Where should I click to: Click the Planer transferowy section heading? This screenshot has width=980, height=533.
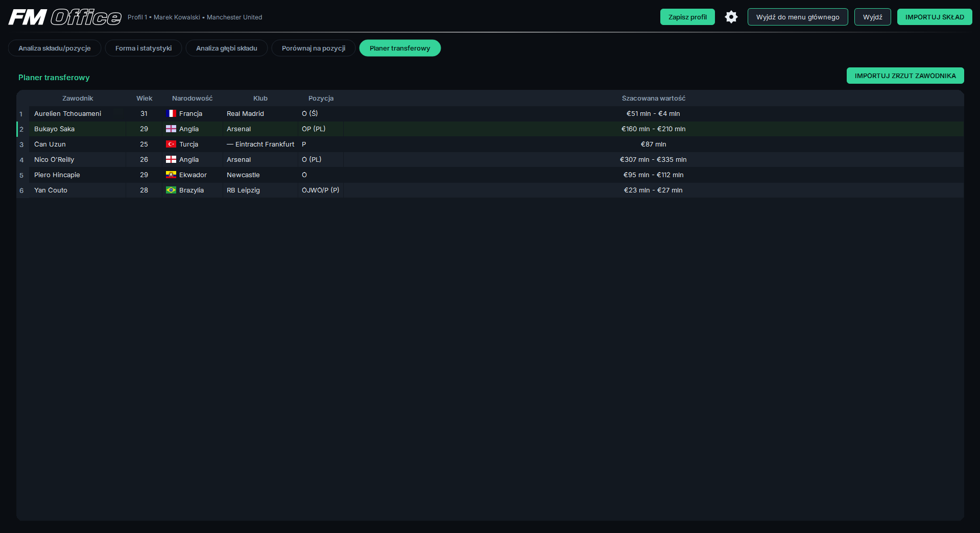pos(54,77)
